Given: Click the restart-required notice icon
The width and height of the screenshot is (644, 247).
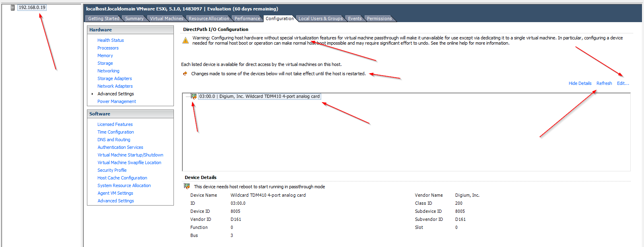Looking at the screenshot, I should (185, 74).
